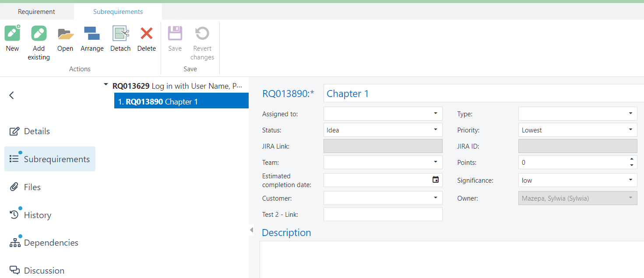Click the Add existing icon
This screenshot has height=278, width=644.
[39, 34]
